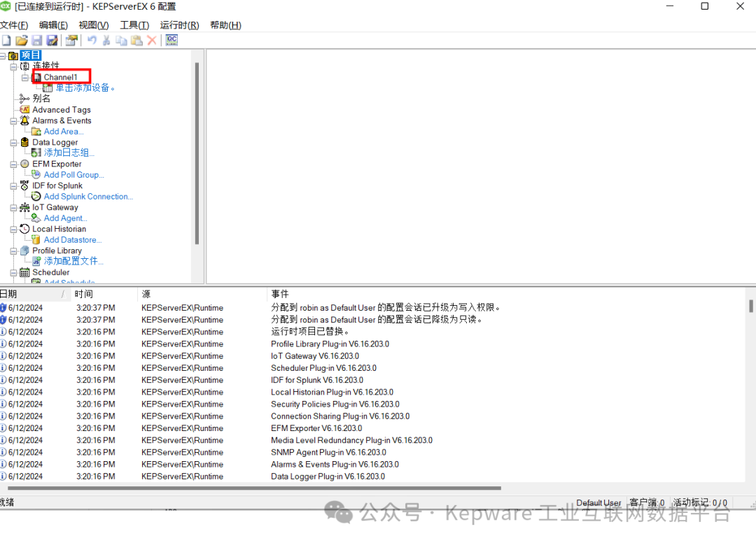Click the 添加日志组... link
This screenshot has height=543, width=756.
coord(69,153)
